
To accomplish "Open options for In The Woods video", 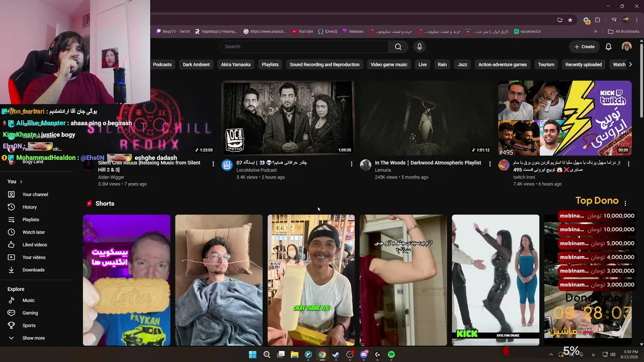I will (490, 164).
